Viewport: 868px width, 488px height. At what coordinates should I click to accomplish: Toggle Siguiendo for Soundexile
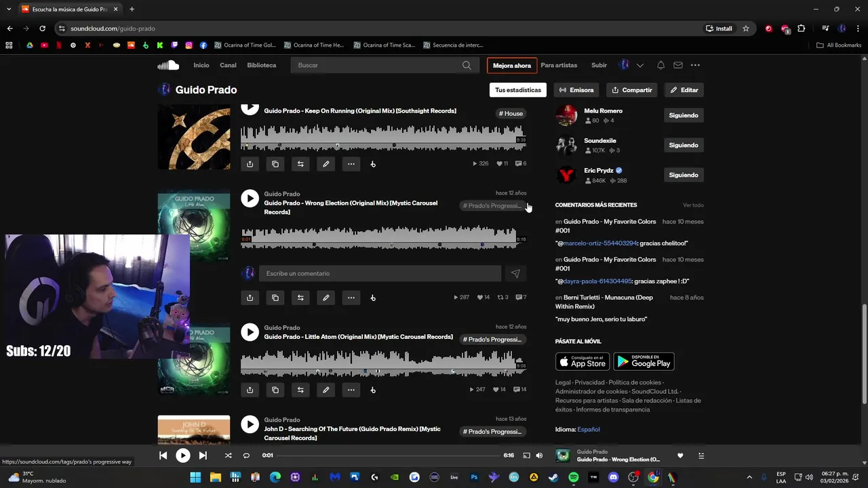coord(684,145)
